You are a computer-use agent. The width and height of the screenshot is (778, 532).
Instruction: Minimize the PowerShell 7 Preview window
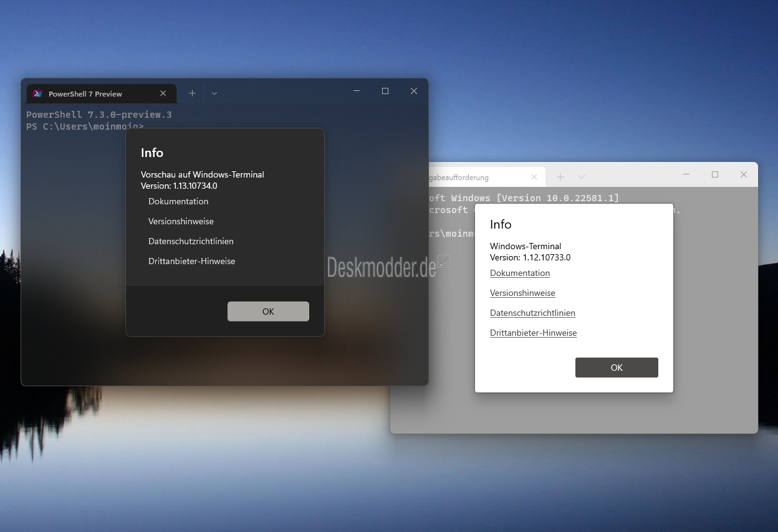pyautogui.click(x=357, y=91)
